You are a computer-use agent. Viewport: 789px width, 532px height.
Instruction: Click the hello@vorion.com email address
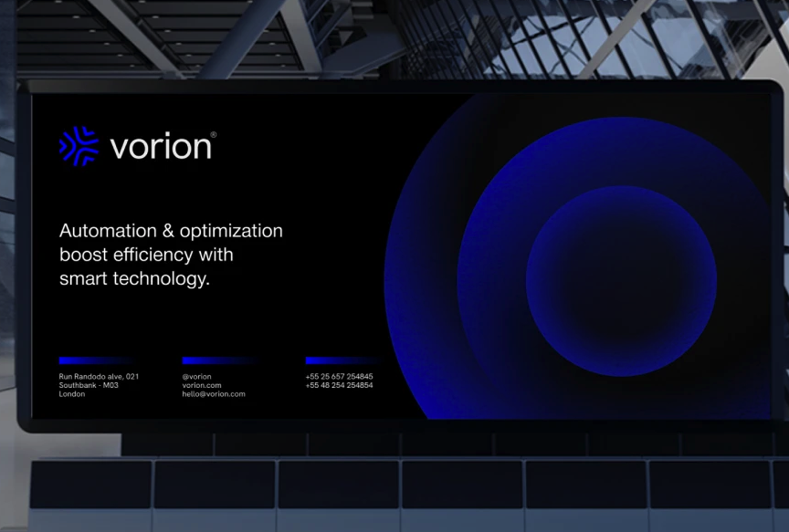pyautogui.click(x=214, y=393)
